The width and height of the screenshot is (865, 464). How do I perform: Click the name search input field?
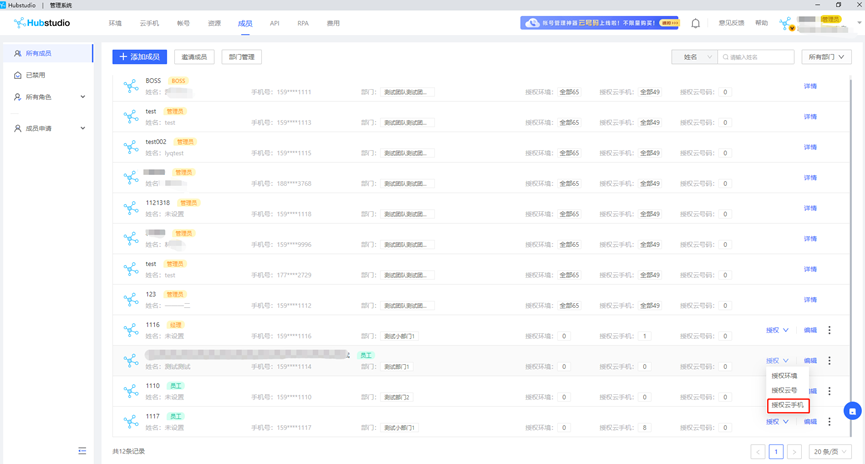[756, 57]
